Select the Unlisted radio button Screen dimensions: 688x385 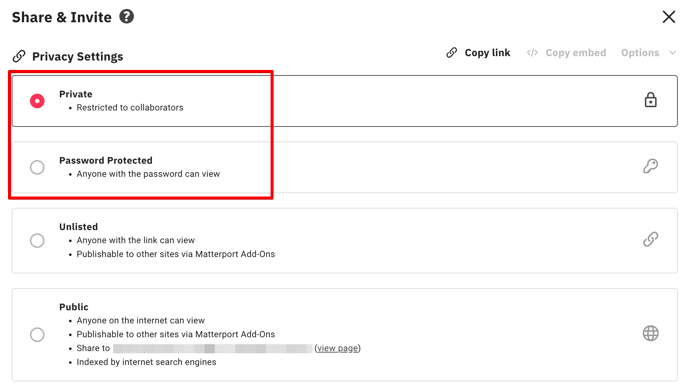[x=37, y=241]
